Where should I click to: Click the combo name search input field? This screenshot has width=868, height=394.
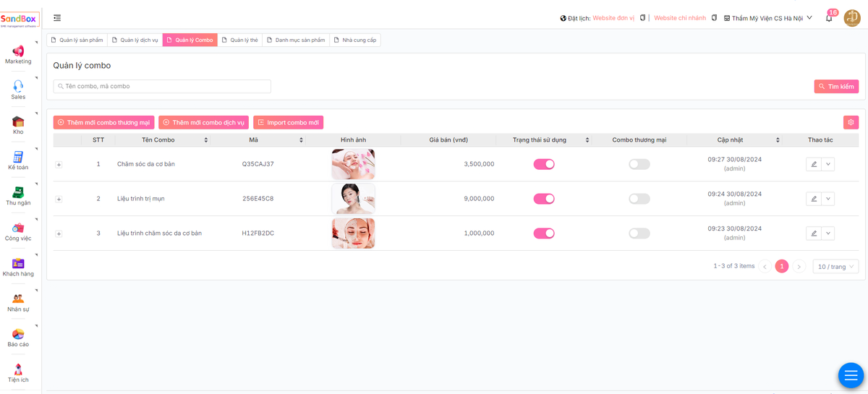[162, 87]
